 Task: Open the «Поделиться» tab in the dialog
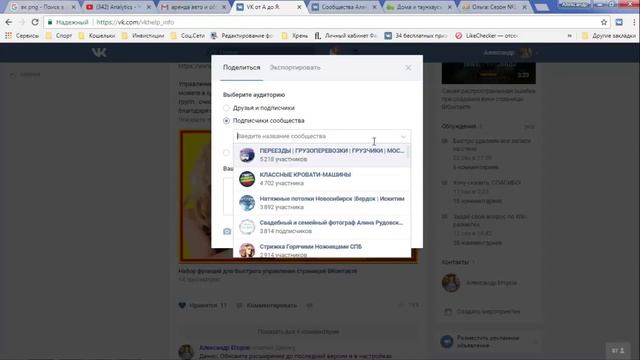[241, 68]
